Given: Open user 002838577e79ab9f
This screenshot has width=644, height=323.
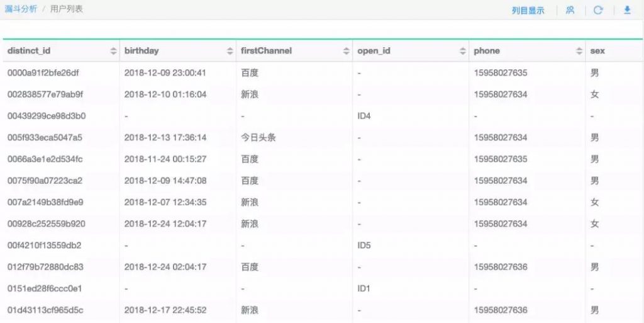Looking at the screenshot, I should 45,94.
